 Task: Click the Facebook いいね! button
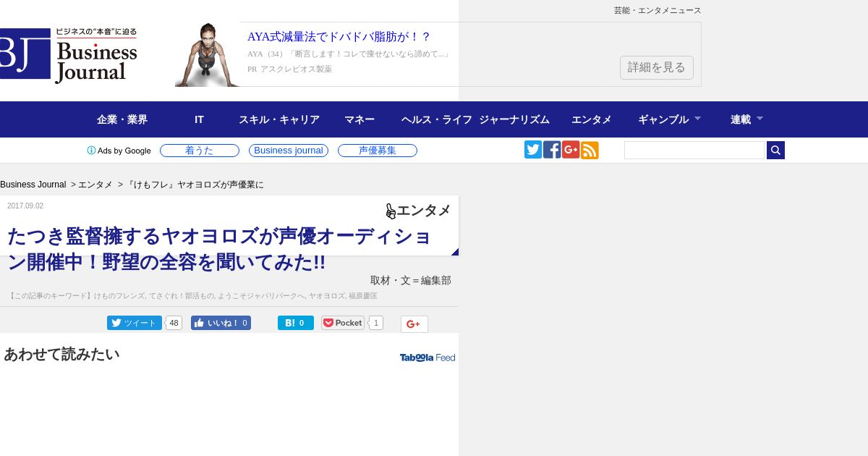[221, 323]
